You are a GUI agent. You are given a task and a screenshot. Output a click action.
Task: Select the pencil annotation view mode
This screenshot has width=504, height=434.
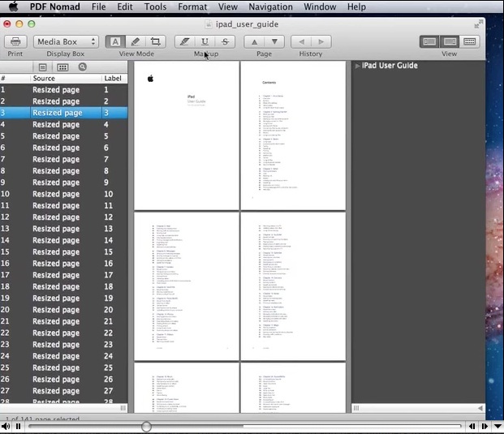(x=135, y=41)
